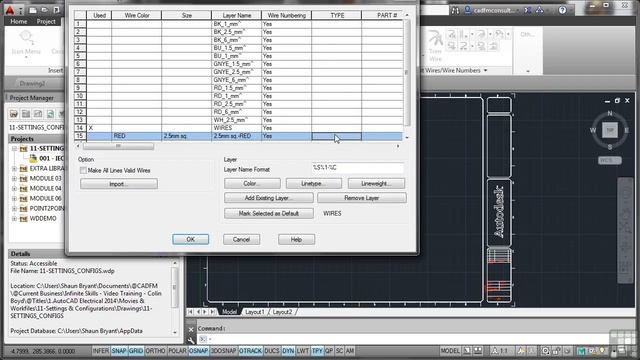The height and width of the screenshot is (360, 640).
Task: Click the Quick View Layouts icon beside MODEL
Action: click(467, 351)
